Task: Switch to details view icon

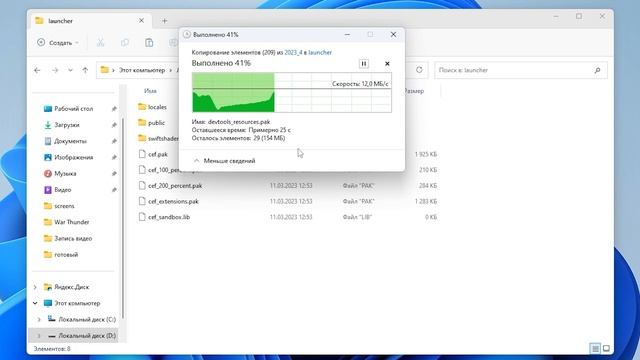Action: point(596,349)
